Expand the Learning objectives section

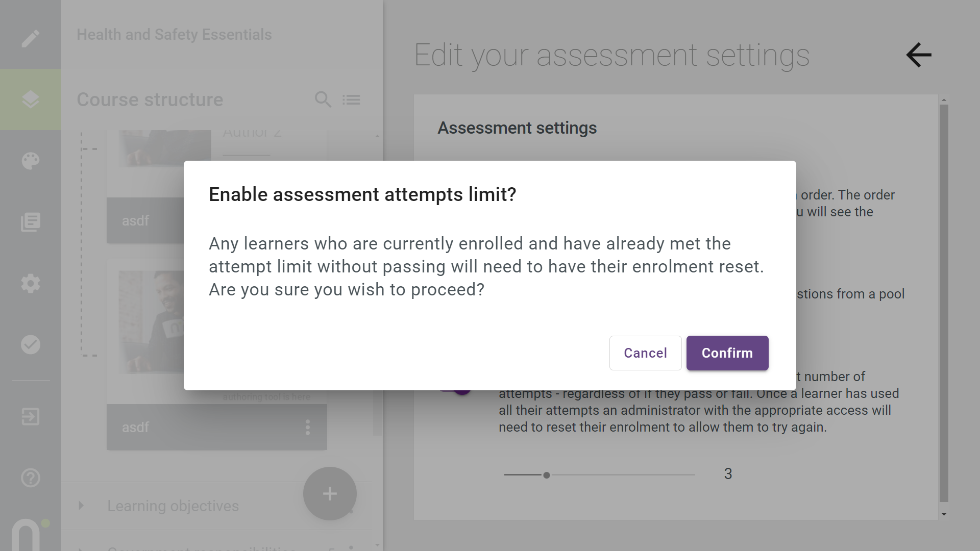[x=80, y=506]
